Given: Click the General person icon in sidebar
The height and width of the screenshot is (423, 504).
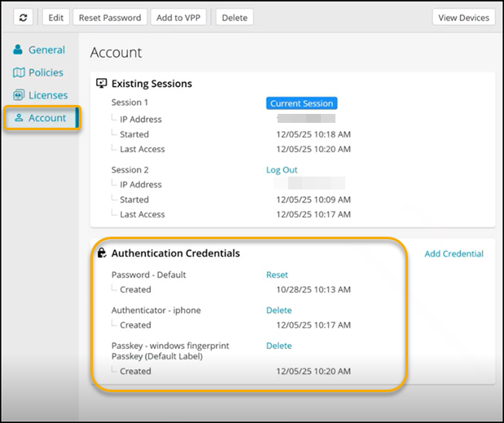Looking at the screenshot, I should tap(18, 50).
